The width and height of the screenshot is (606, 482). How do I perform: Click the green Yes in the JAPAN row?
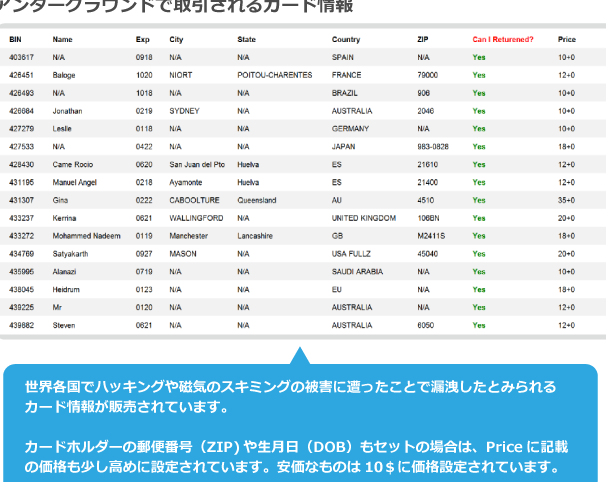point(479,146)
